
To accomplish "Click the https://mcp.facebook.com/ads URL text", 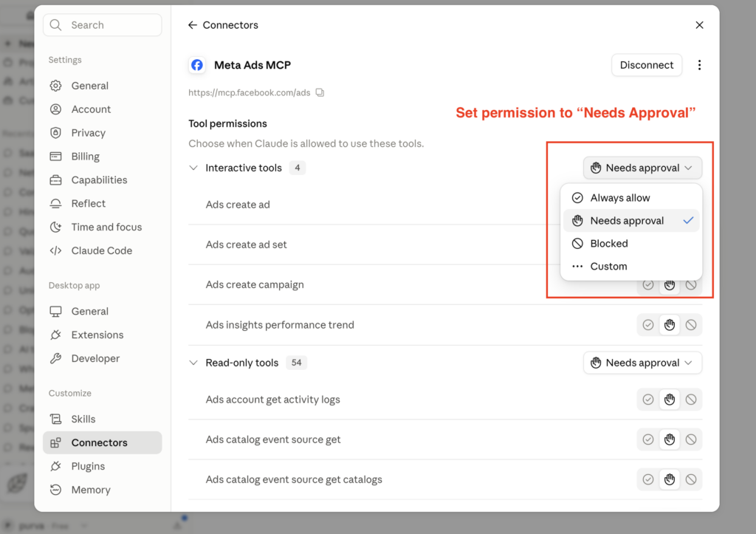I will coord(250,92).
